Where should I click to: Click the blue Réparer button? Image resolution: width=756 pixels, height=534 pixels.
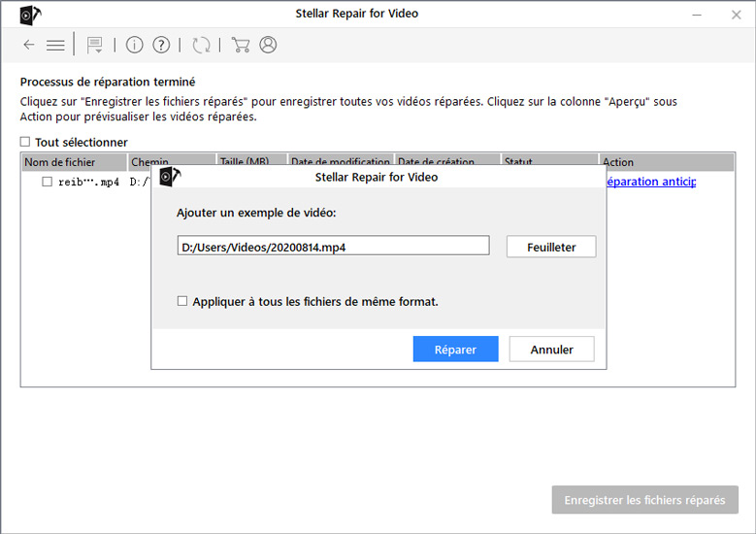click(455, 349)
